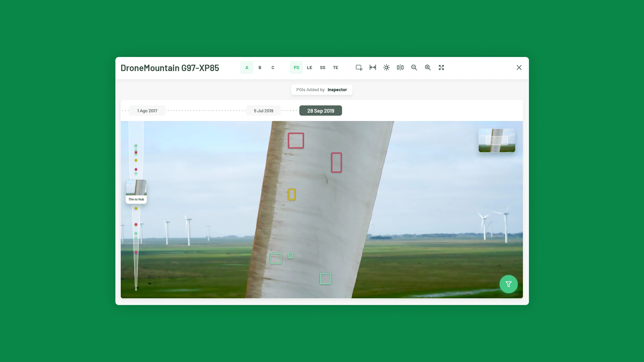Switch to the TE blade side
The width and height of the screenshot is (644, 362).
pyautogui.click(x=335, y=68)
